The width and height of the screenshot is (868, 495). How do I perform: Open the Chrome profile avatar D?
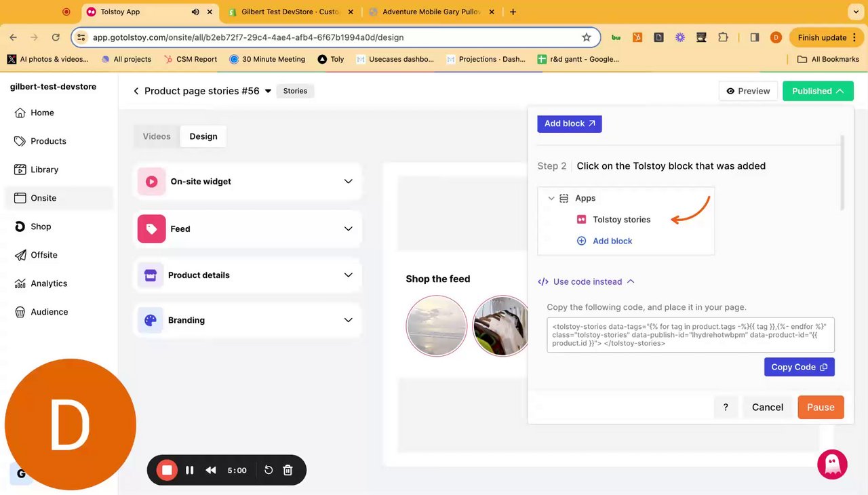(776, 37)
